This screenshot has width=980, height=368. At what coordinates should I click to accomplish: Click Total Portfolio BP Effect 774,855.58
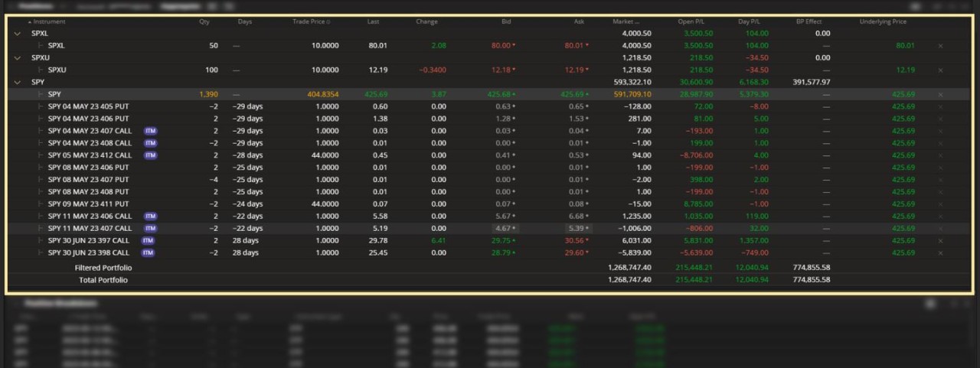(x=812, y=280)
